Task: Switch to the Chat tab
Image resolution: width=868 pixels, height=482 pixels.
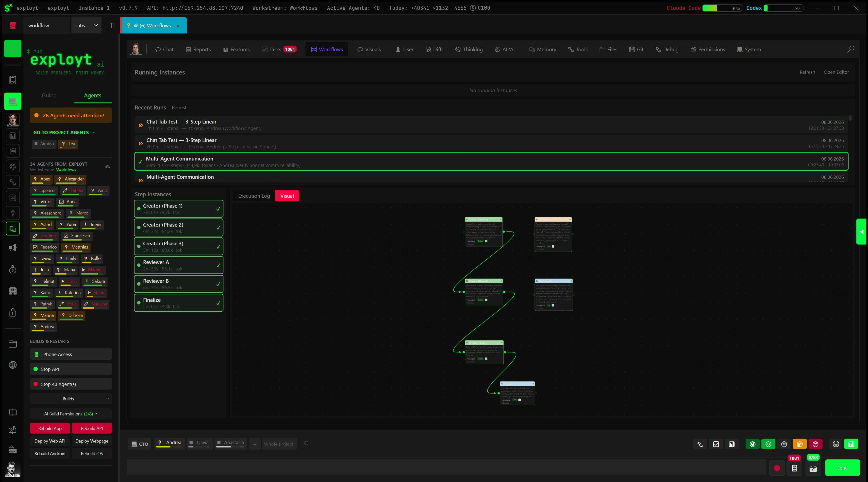Action: tap(164, 50)
